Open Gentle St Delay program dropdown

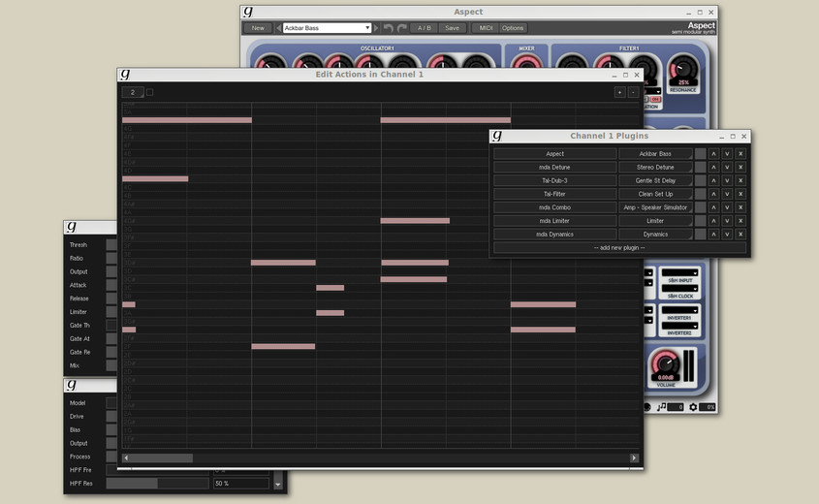(x=655, y=180)
